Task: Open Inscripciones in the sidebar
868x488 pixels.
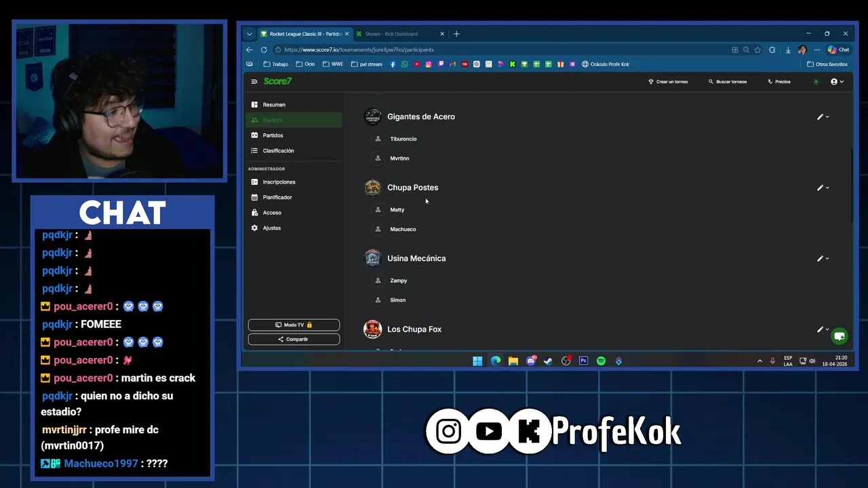Action: point(294,182)
